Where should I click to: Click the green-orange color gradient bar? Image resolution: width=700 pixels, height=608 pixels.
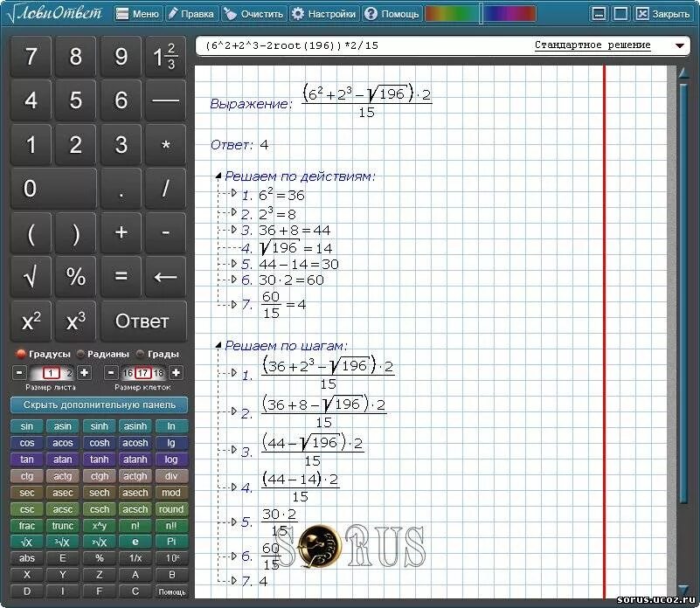(x=452, y=14)
